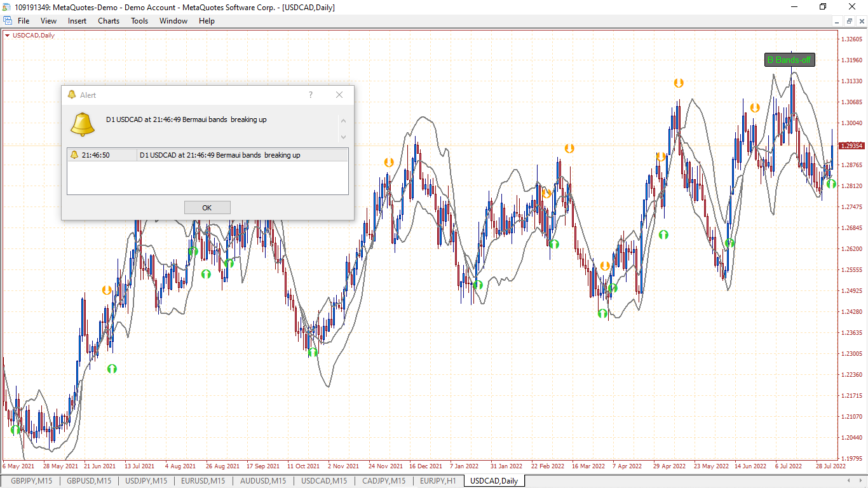Click the down scroll arrow in Alert message
The height and width of the screenshot is (488, 868).
click(x=344, y=137)
